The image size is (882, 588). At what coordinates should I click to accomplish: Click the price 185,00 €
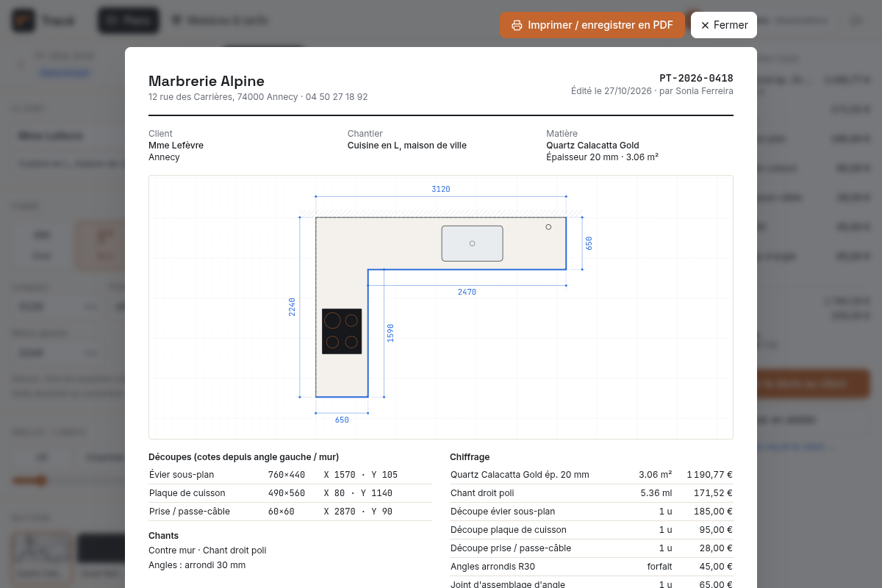pos(713,512)
